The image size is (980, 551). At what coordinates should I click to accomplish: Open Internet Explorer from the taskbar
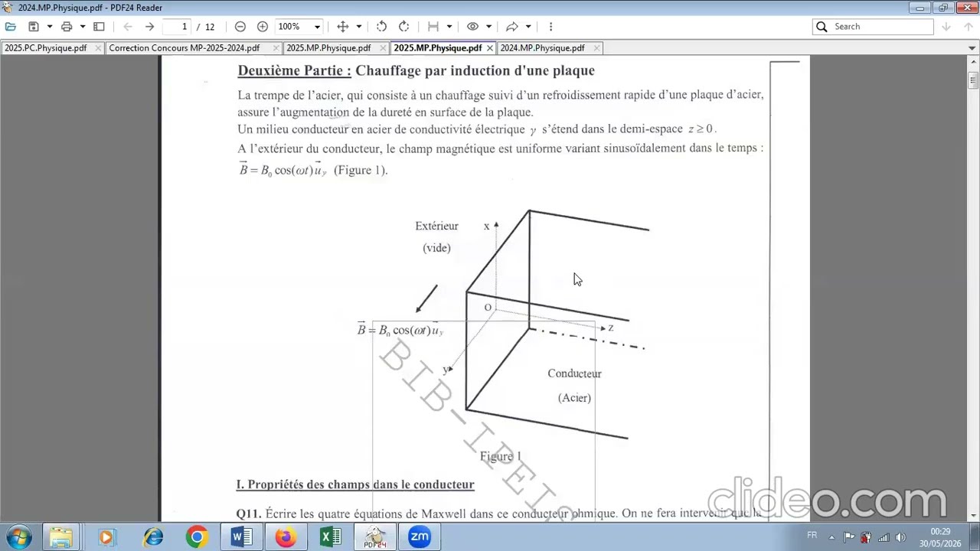tap(153, 537)
